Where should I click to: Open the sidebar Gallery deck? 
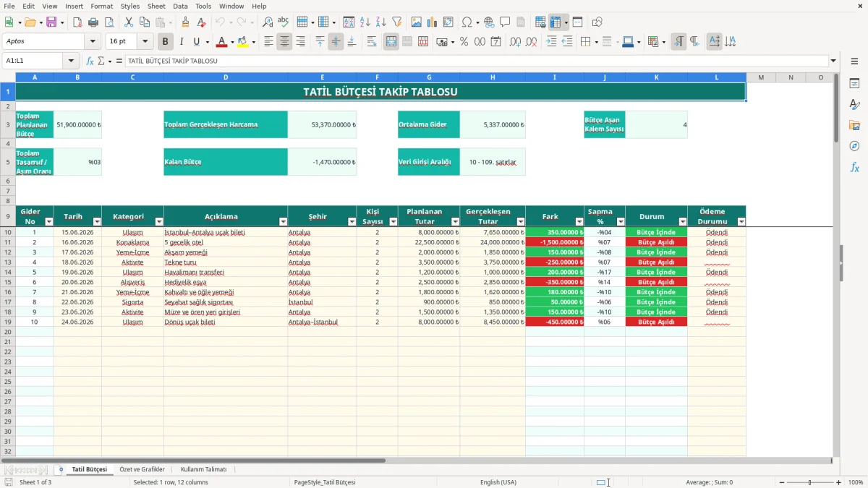coord(854,125)
